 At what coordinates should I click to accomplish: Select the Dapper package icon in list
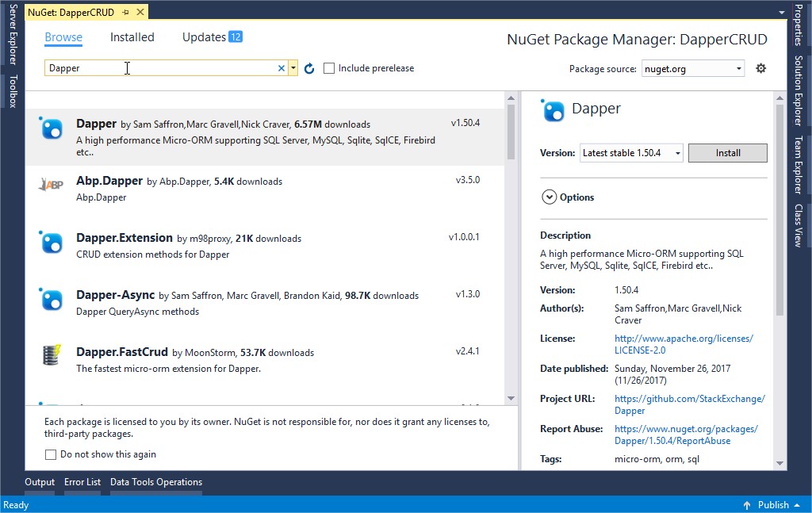pos(51,127)
